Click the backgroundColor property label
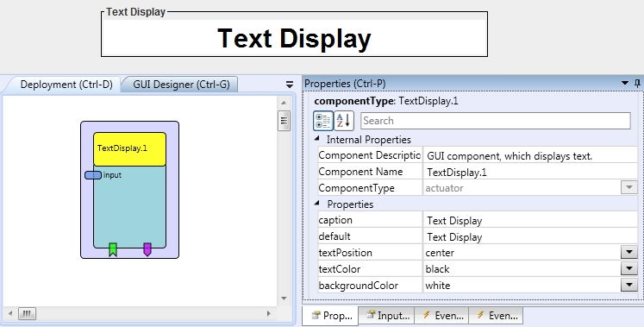The height and width of the screenshot is (327, 644). point(358,286)
